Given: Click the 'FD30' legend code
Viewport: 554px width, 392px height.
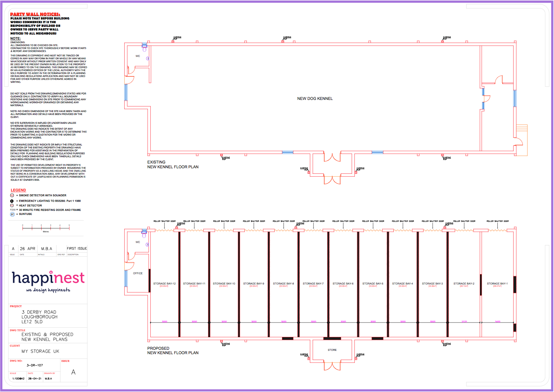Looking at the screenshot, I should [13, 210].
